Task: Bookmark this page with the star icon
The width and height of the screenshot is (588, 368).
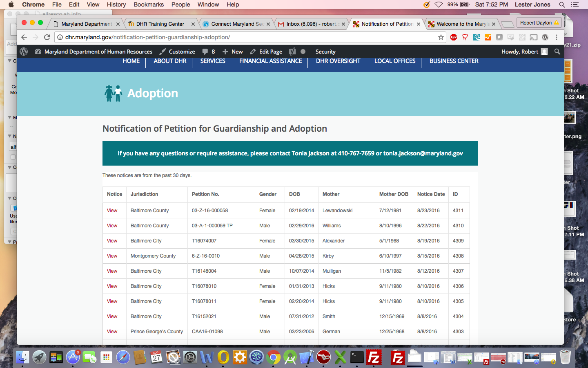Action: click(x=441, y=37)
